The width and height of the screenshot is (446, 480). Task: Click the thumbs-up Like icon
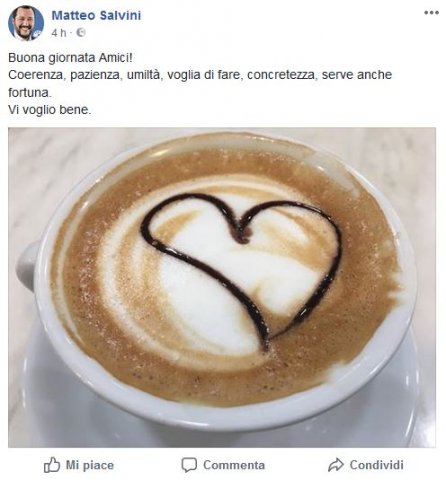52,464
